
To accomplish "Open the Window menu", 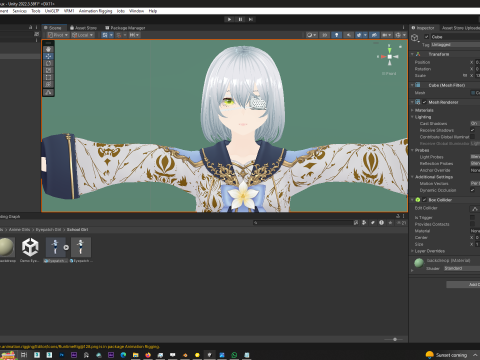I will (x=136, y=11).
